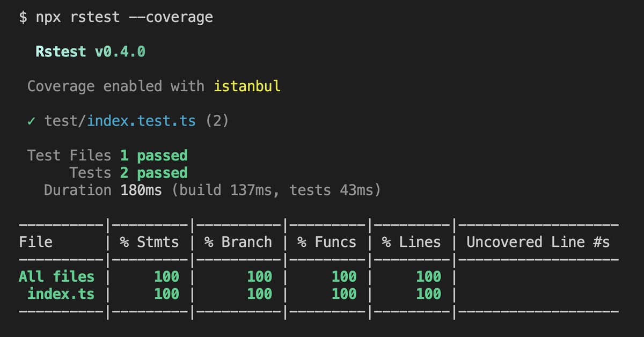Screen dimensions: 644x337
Task: Click the % Stmts value for index.ts
Action: coord(166,294)
